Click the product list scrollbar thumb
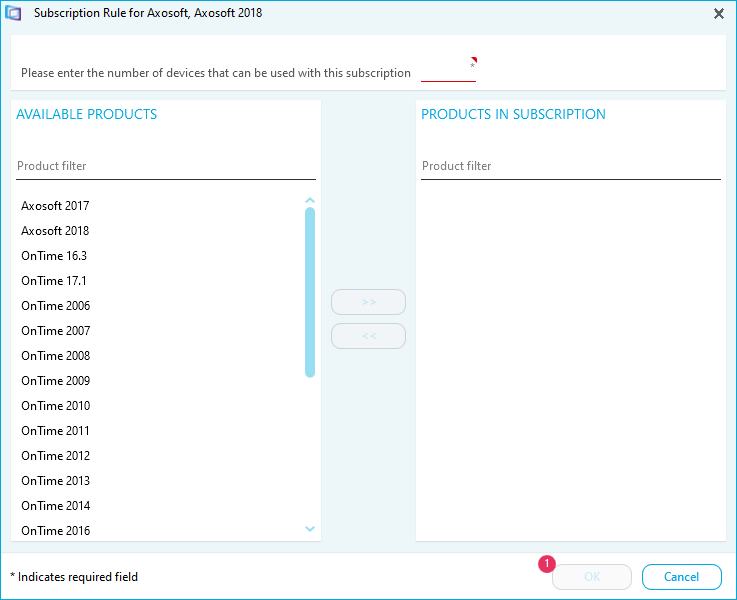 pos(310,292)
